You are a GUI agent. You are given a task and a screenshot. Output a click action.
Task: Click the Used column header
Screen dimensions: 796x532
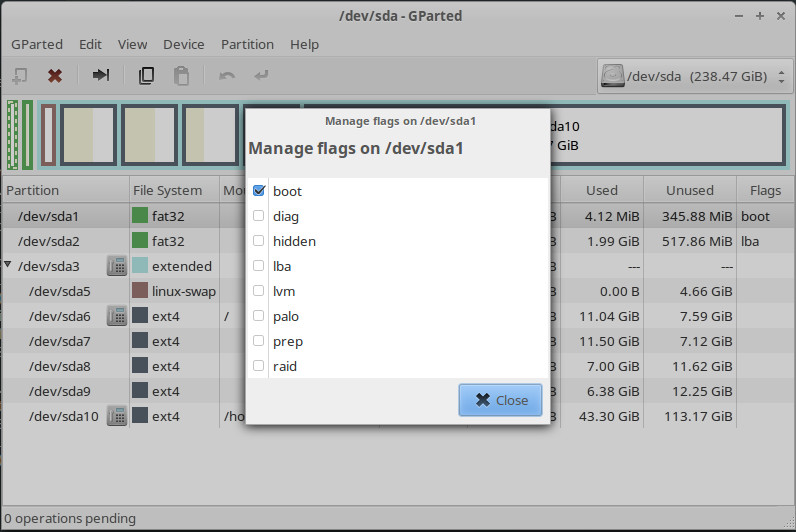(x=602, y=190)
